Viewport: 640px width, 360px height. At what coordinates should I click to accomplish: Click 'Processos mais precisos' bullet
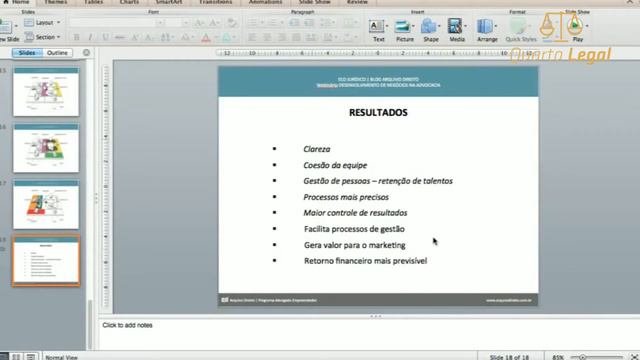[346, 197]
